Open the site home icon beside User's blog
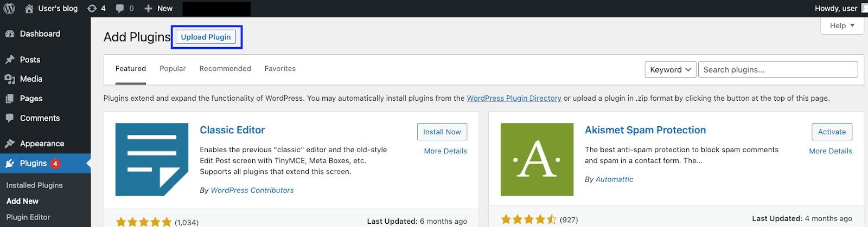 (29, 9)
